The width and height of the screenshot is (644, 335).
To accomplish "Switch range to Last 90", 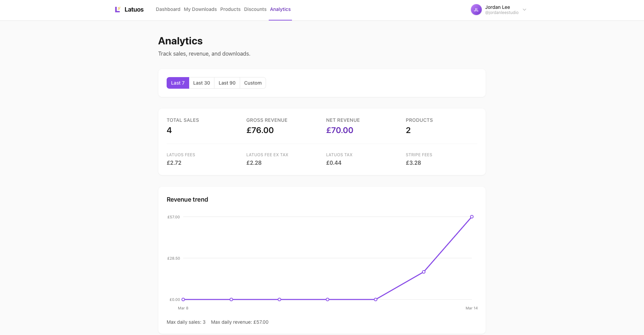I will (x=227, y=83).
